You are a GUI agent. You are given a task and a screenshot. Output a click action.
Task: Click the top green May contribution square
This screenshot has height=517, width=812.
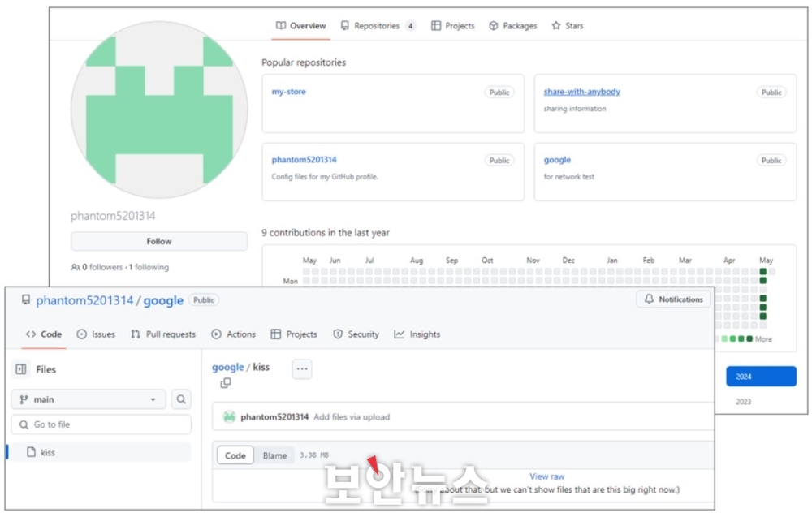pos(762,271)
